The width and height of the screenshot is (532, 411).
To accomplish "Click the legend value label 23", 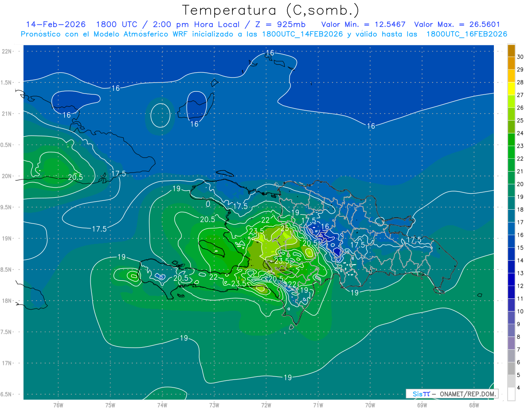I will tap(520, 146).
